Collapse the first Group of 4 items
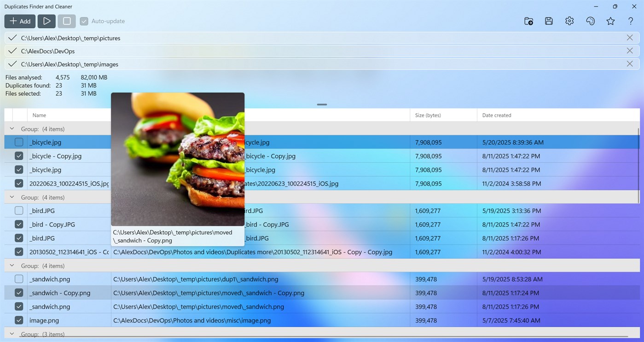The width and height of the screenshot is (644, 342). tap(12, 128)
